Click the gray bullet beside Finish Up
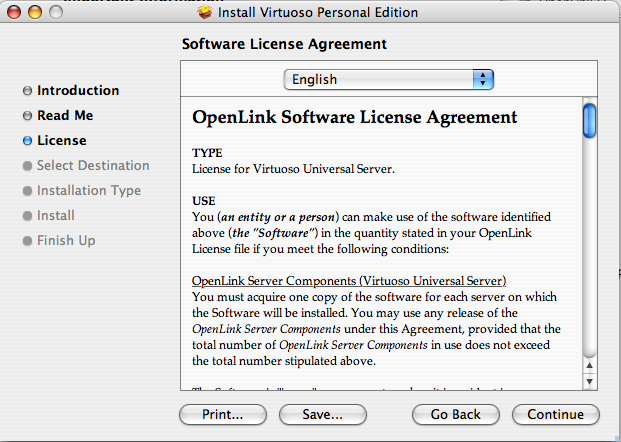 click(x=27, y=241)
